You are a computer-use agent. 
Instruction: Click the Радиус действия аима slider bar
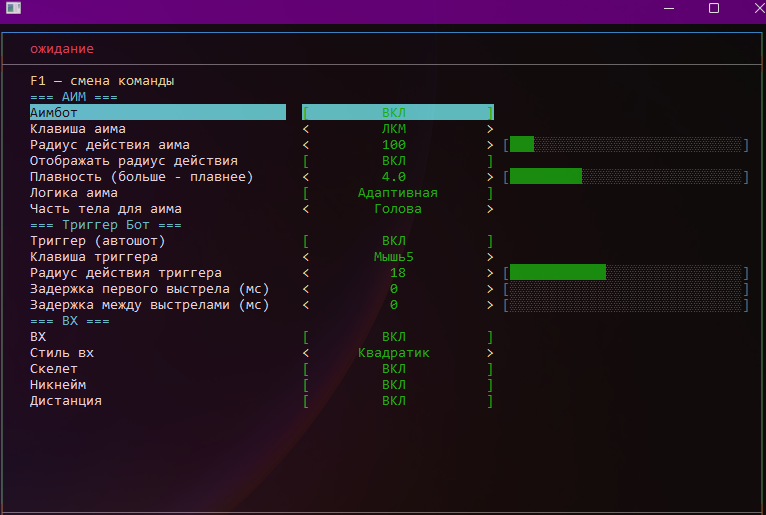coord(626,145)
